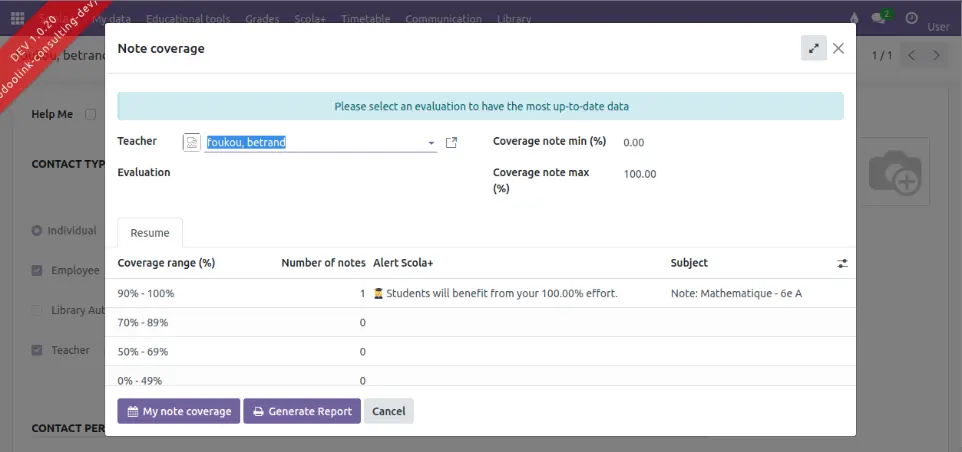Viewport: 962px width, 452px height.
Task: Go to the next record arrow
Action: [937, 55]
